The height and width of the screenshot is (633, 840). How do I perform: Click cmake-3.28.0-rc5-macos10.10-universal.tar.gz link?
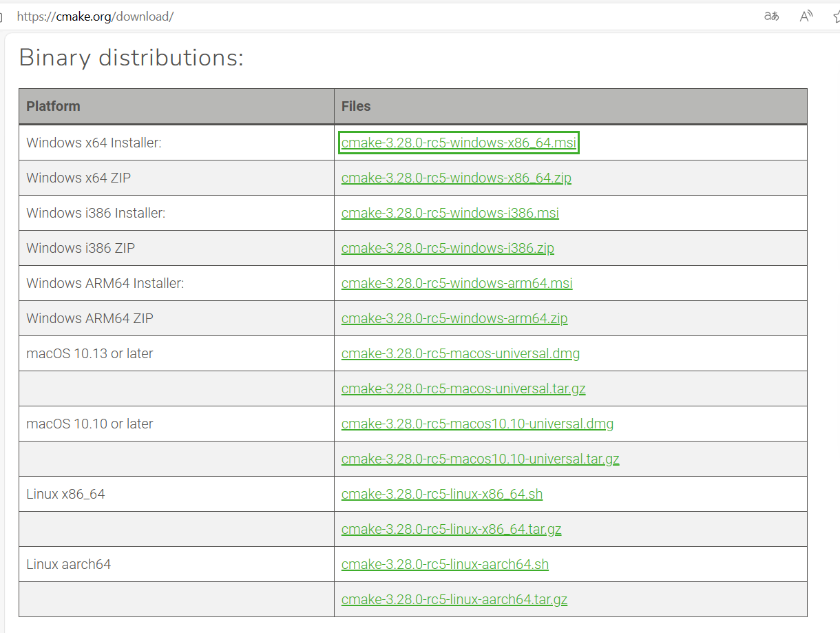[x=480, y=459]
